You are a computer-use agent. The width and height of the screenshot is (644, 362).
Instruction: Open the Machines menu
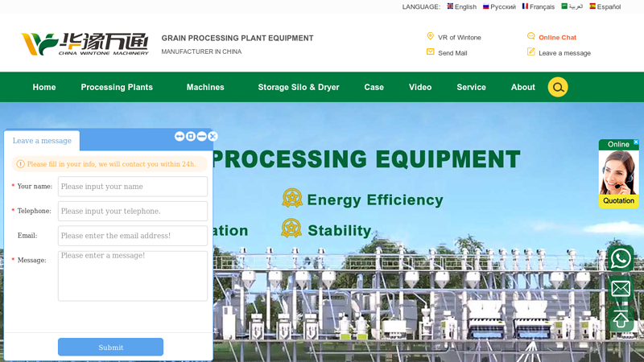click(205, 87)
